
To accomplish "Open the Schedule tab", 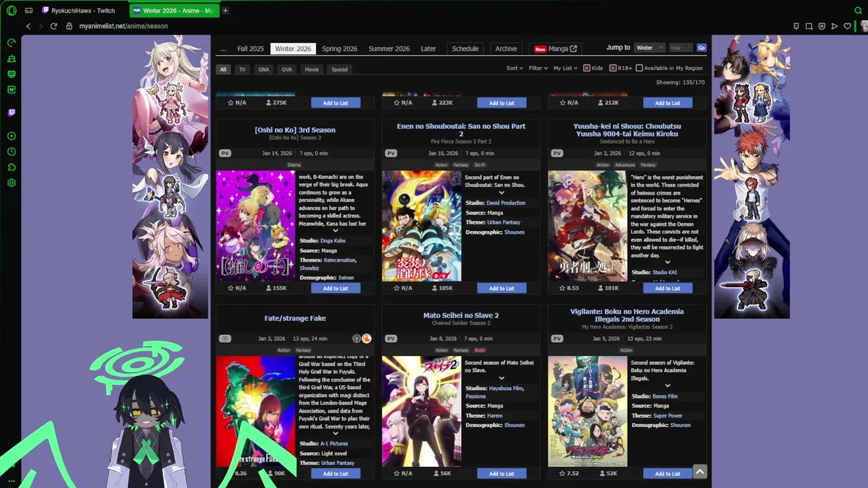I will (x=465, y=49).
